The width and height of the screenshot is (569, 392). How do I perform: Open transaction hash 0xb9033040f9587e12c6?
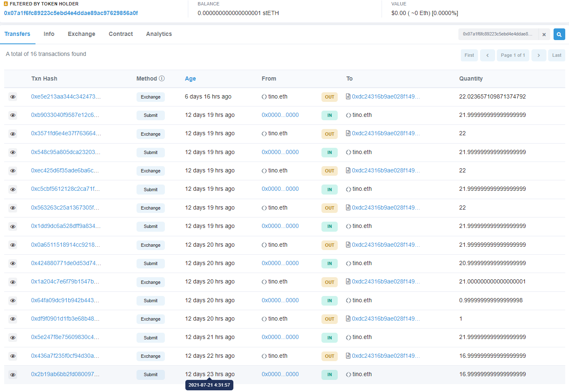(65, 115)
